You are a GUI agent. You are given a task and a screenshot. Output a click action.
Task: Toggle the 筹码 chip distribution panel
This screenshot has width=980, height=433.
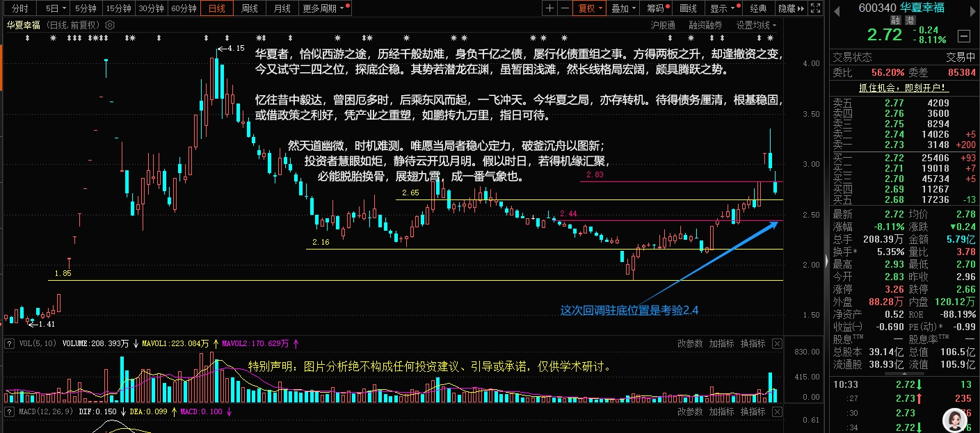point(655,8)
